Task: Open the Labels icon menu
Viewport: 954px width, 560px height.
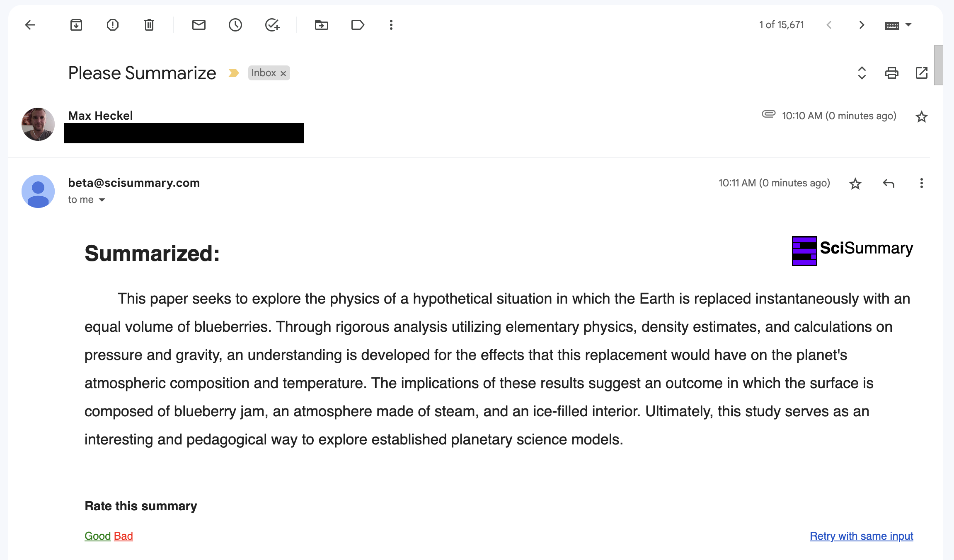Action: coord(358,25)
